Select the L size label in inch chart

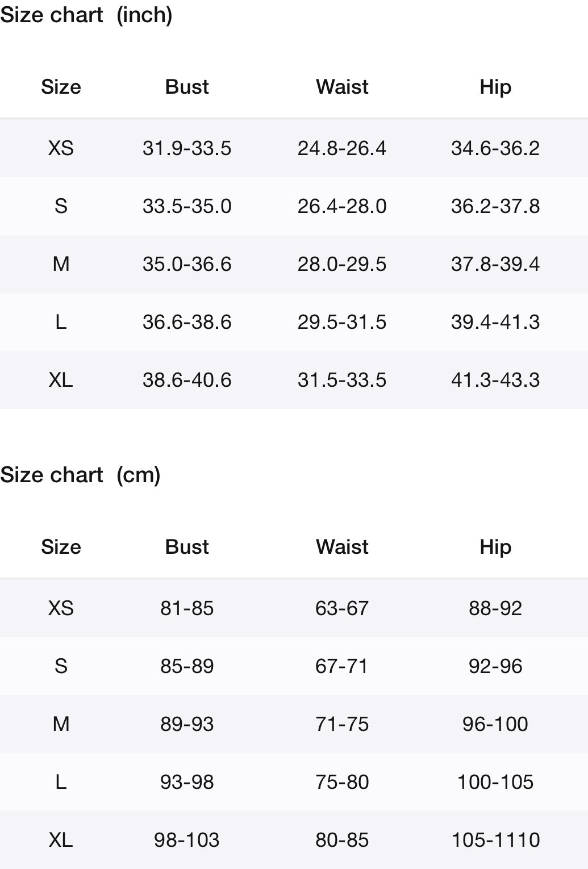(61, 322)
